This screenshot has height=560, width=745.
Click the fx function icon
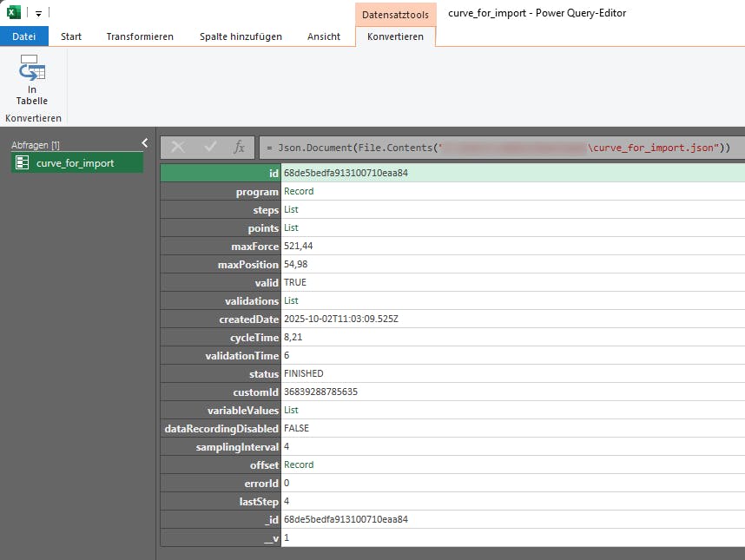coord(239,148)
